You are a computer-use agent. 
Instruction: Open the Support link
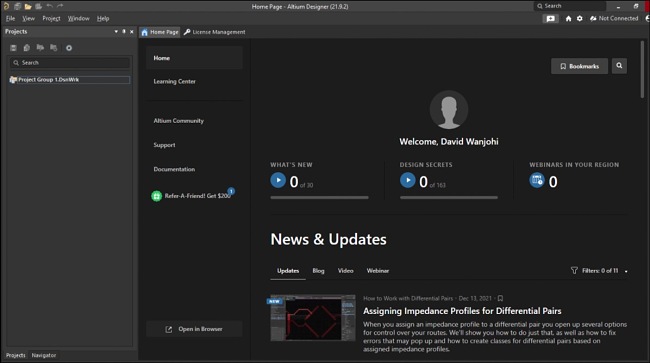click(164, 145)
